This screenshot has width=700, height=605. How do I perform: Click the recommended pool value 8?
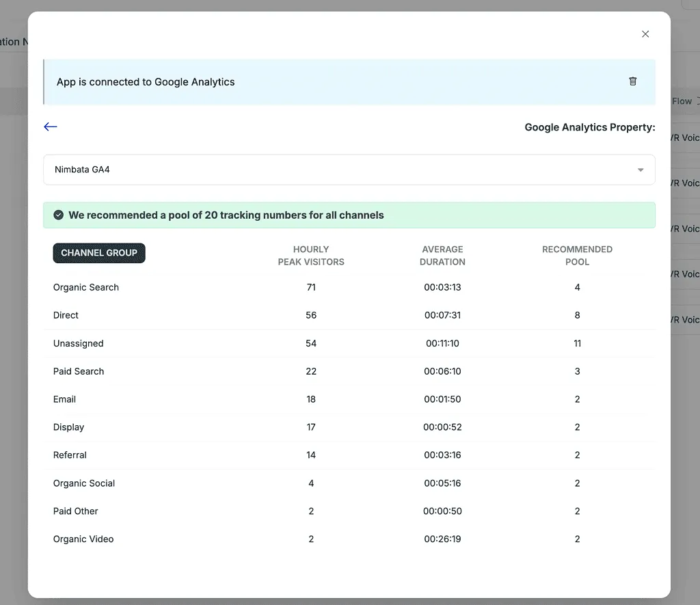[x=577, y=315]
